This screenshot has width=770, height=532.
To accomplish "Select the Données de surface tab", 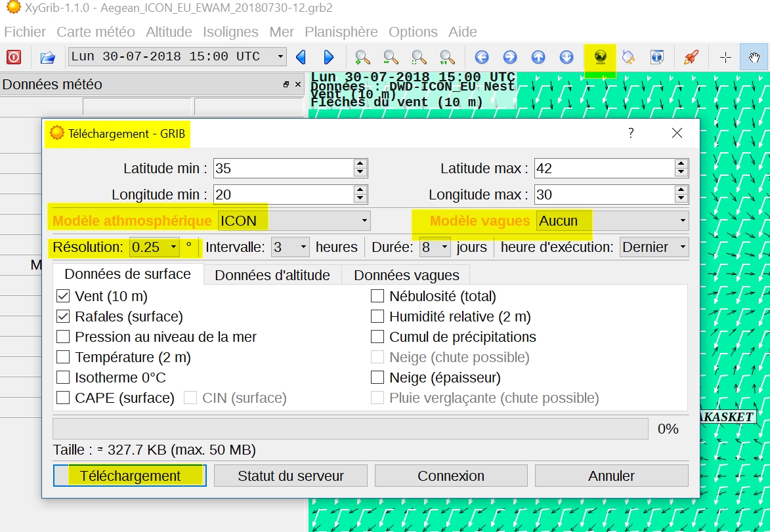I will [x=128, y=274].
